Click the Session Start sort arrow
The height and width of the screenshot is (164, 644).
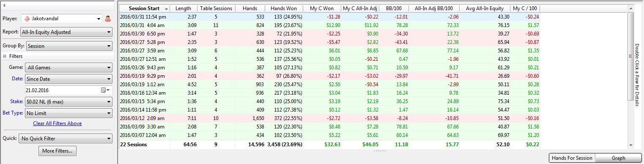[x=166, y=9]
